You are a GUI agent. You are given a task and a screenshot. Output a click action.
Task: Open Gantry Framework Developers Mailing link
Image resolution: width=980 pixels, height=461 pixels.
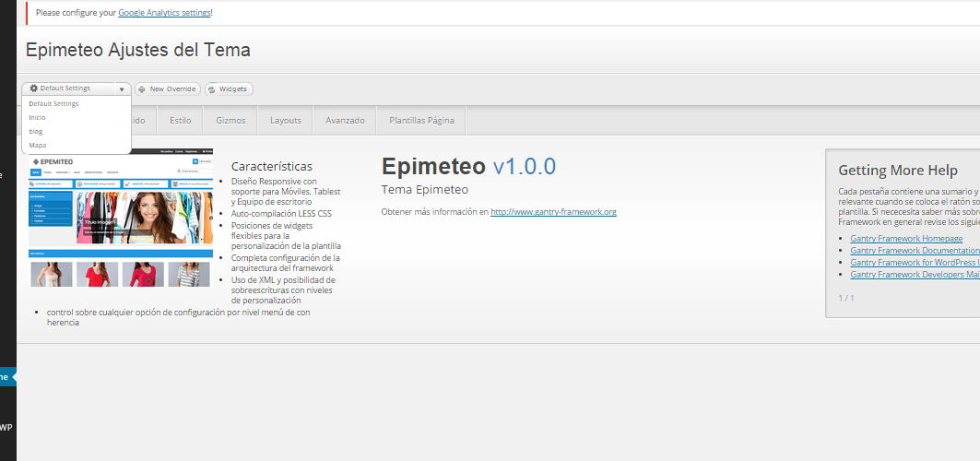[915, 274]
